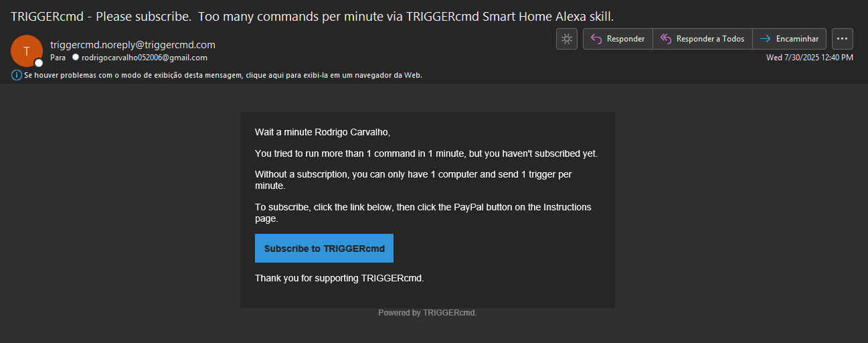Click the blue info icon in notification bar
This screenshot has width=868, height=343.
pyautogui.click(x=17, y=76)
